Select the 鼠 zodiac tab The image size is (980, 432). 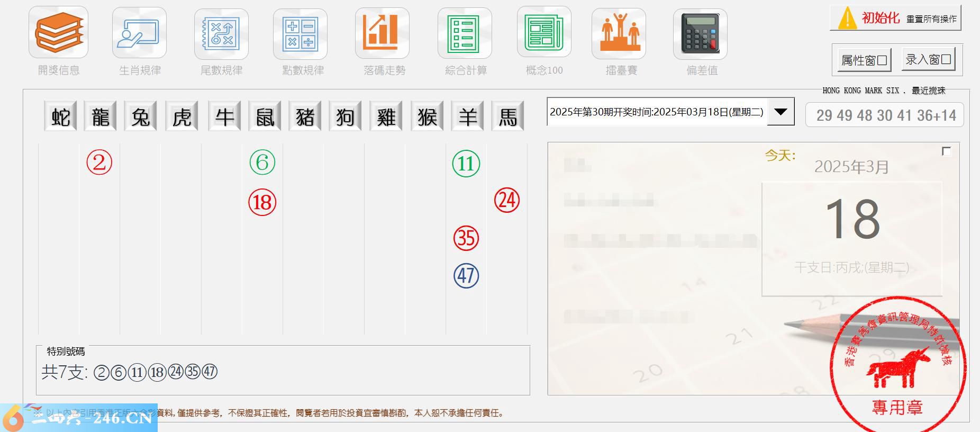[x=265, y=116]
